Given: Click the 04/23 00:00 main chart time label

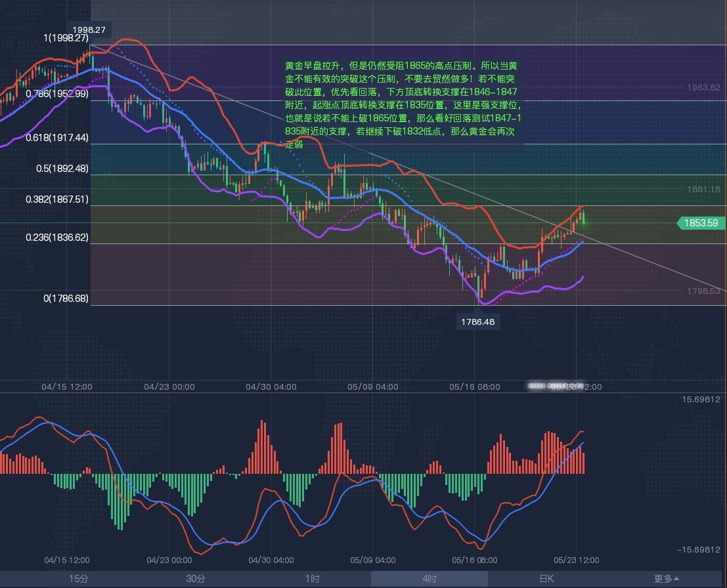Looking at the screenshot, I should point(169,387).
